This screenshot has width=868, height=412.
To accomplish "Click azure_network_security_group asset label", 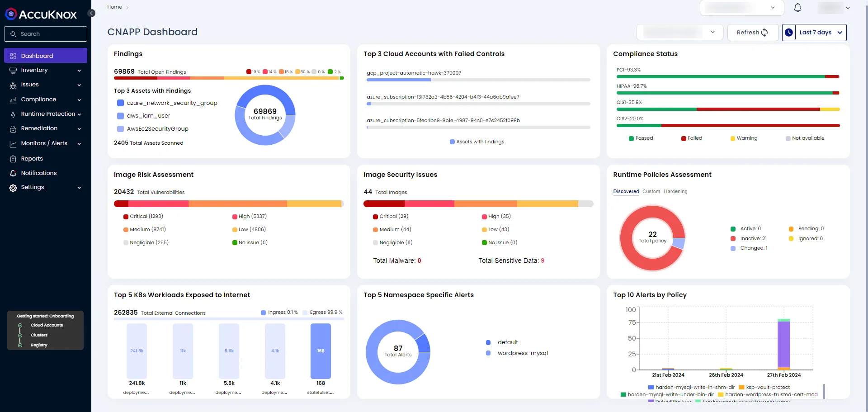I will [172, 103].
